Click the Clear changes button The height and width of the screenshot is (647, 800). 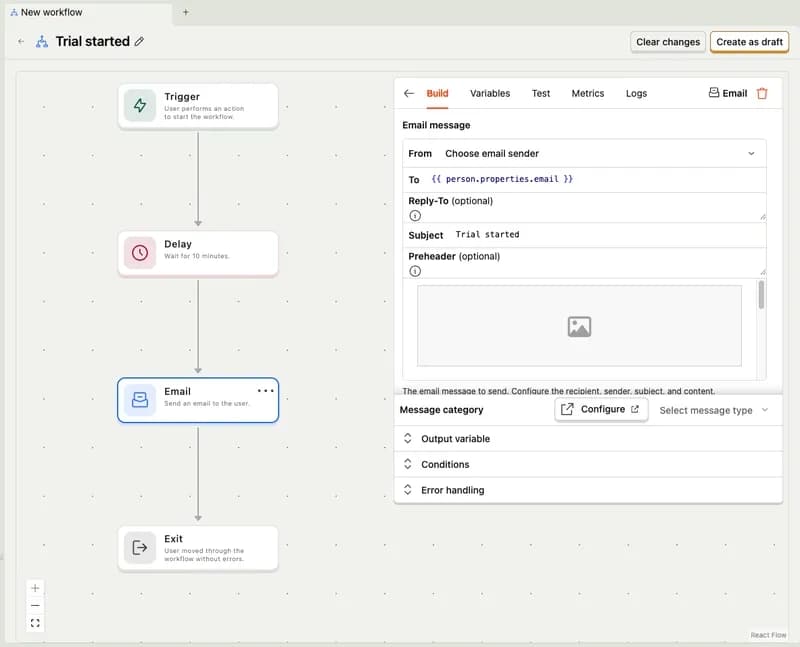pyautogui.click(x=667, y=42)
